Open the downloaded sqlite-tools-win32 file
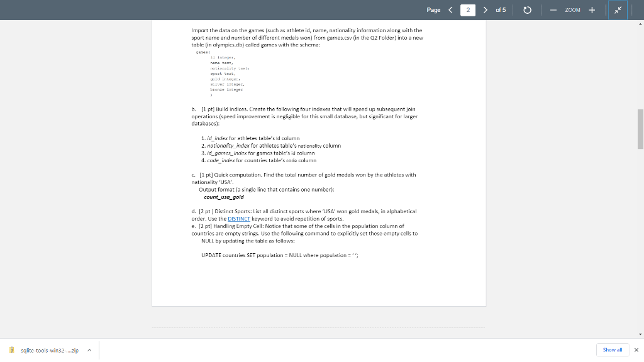644x362 pixels. tap(47, 350)
